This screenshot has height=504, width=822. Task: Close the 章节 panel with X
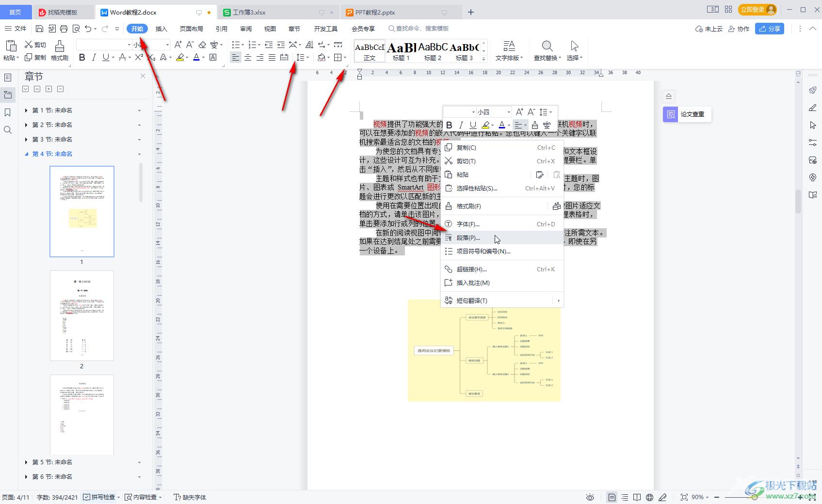tap(143, 76)
